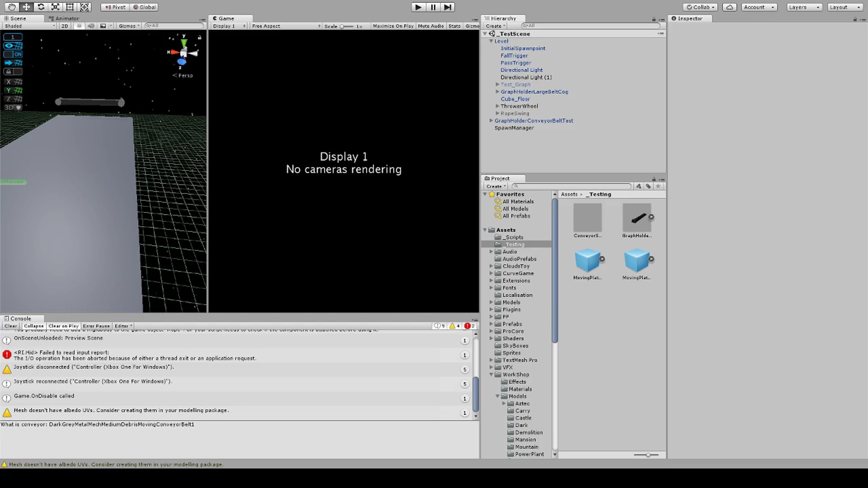Toggle Global handle rotation mode
Image resolution: width=868 pixels, height=488 pixels.
click(144, 7)
